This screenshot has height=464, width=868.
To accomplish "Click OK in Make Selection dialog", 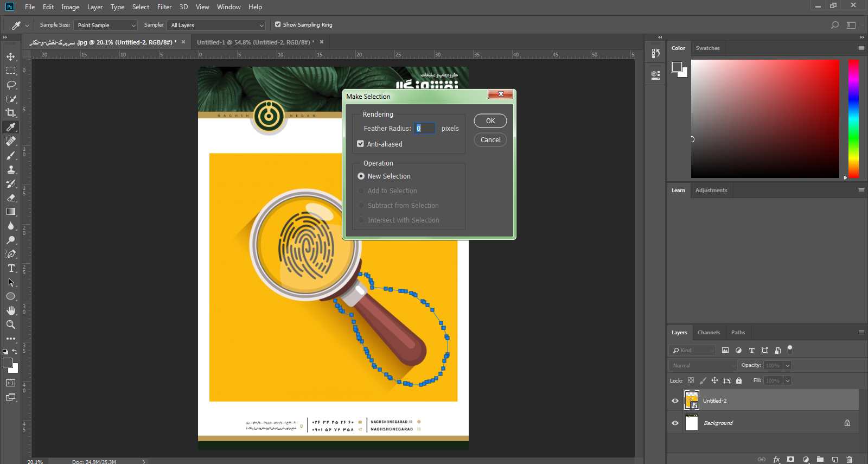I will (x=490, y=121).
